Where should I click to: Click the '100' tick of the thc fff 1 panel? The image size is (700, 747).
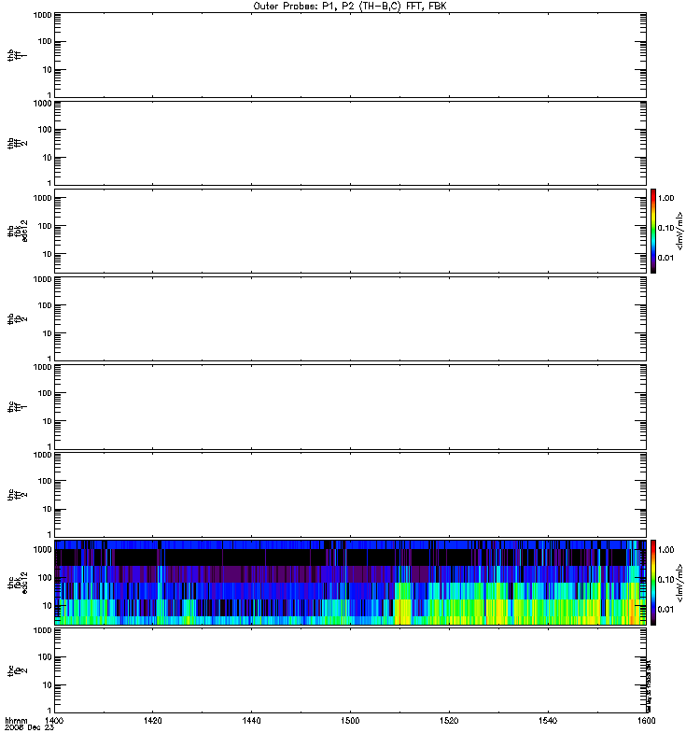coord(45,393)
